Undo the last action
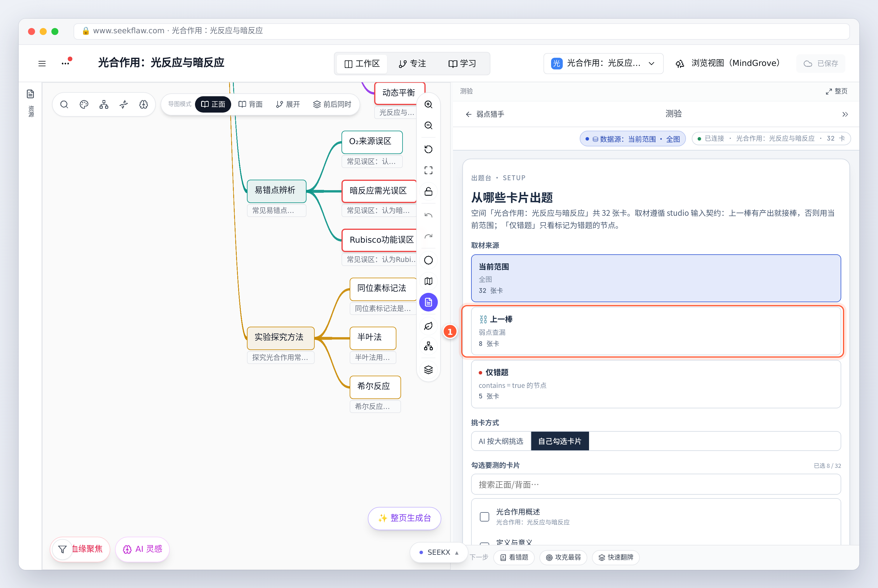 [x=428, y=215]
